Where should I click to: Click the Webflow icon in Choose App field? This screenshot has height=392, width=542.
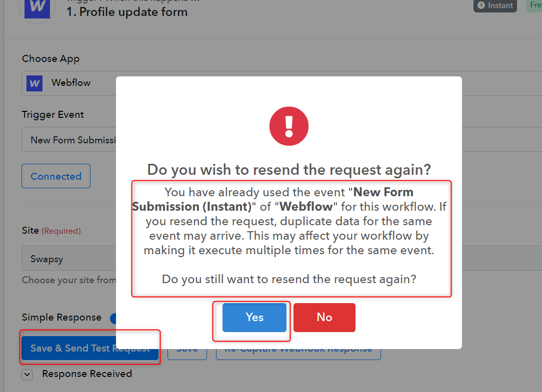(34, 83)
